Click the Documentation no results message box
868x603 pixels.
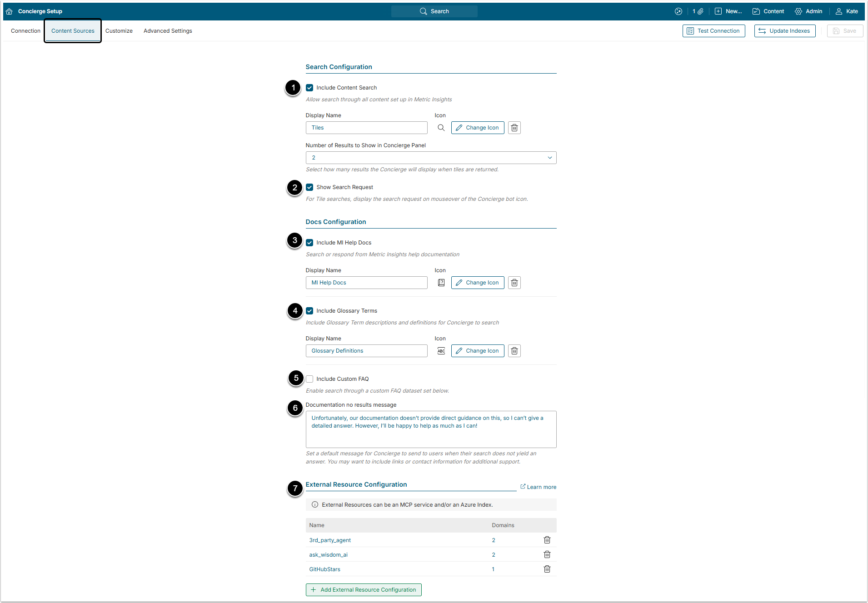coord(431,429)
